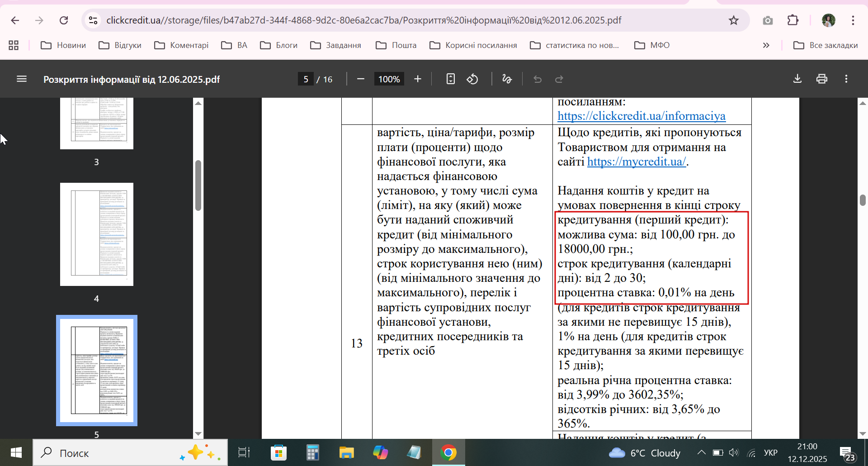Image resolution: width=868 pixels, height=466 pixels.
Task: Open the Все закладки folder
Action: pyautogui.click(x=826, y=45)
